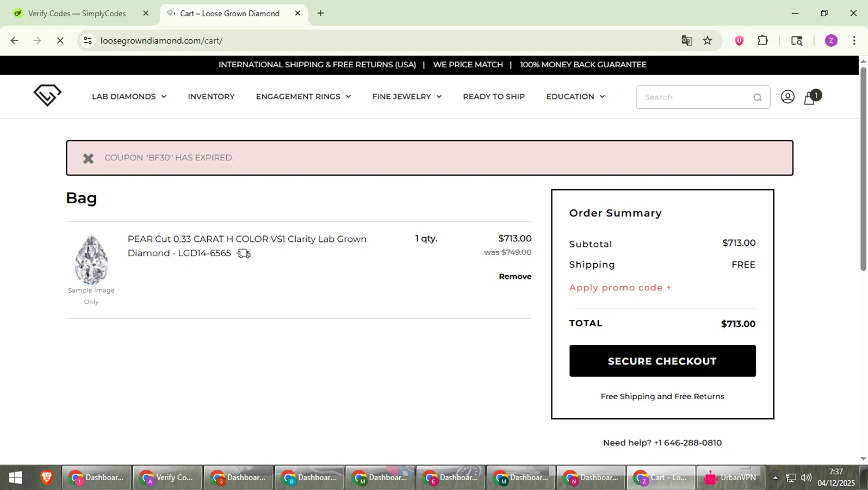Click the $713.00 total amount
This screenshot has height=490, width=868.
point(738,324)
